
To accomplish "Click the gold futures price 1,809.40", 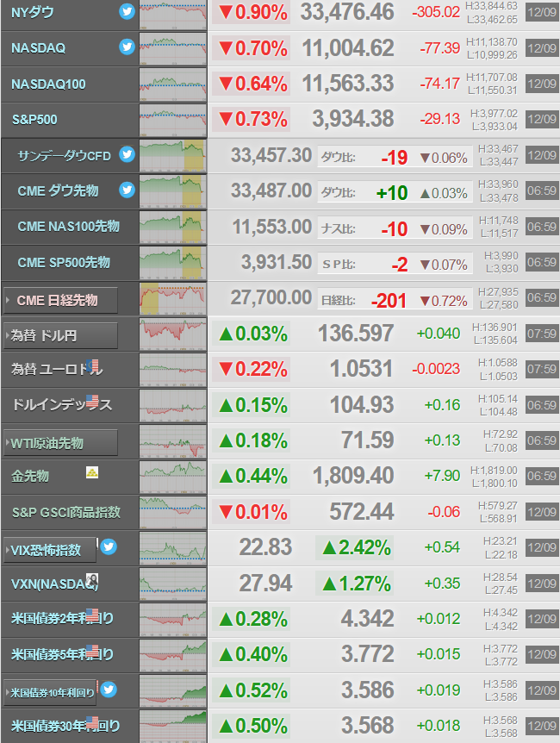I will (353, 475).
